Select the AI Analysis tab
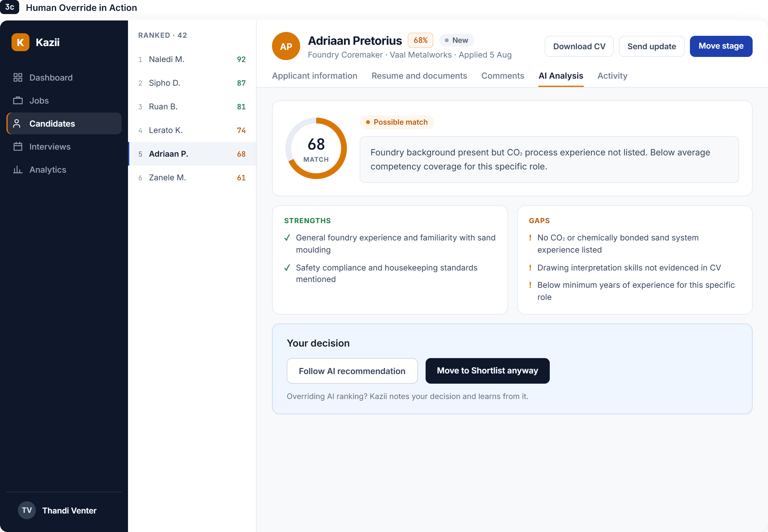The image size is (768, 532). click(561, 76)
